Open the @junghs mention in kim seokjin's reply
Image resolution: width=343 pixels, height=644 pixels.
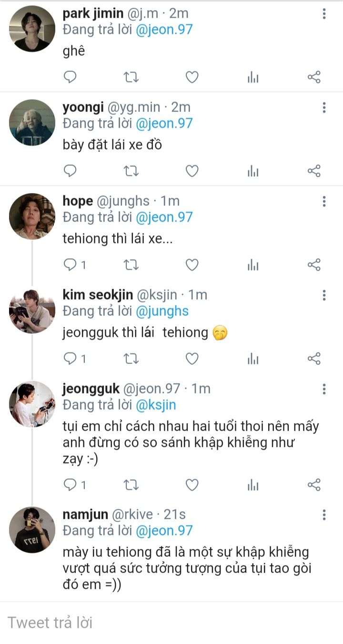162,311
